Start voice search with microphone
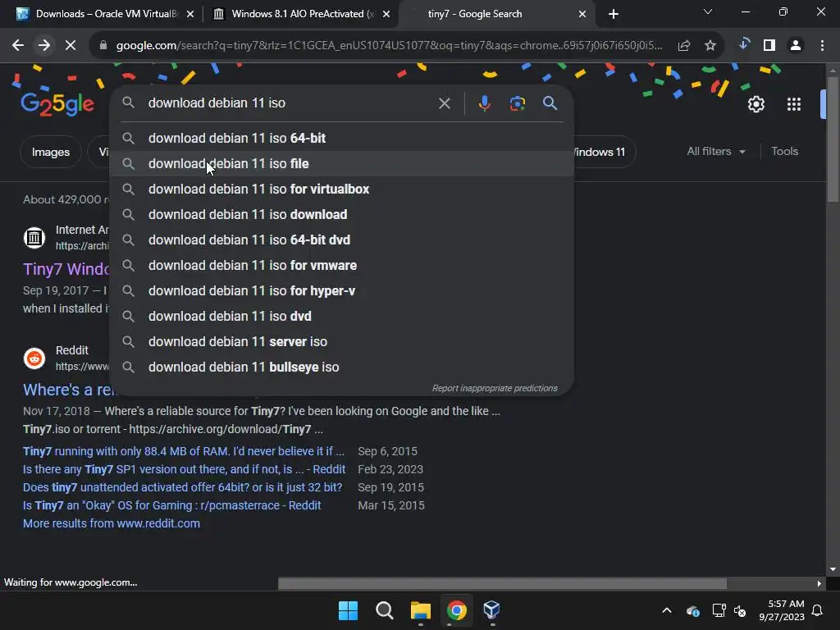 pyautogui.click(x=484, y=103)
